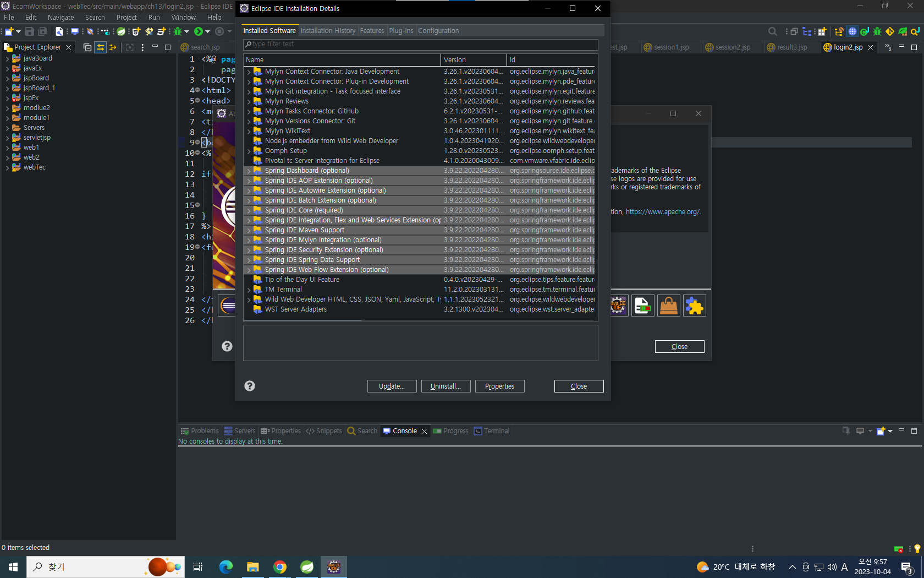Viewport: 924px width, 578px height.
Task: Sort by the Name column header
Action: coord(342,59)
